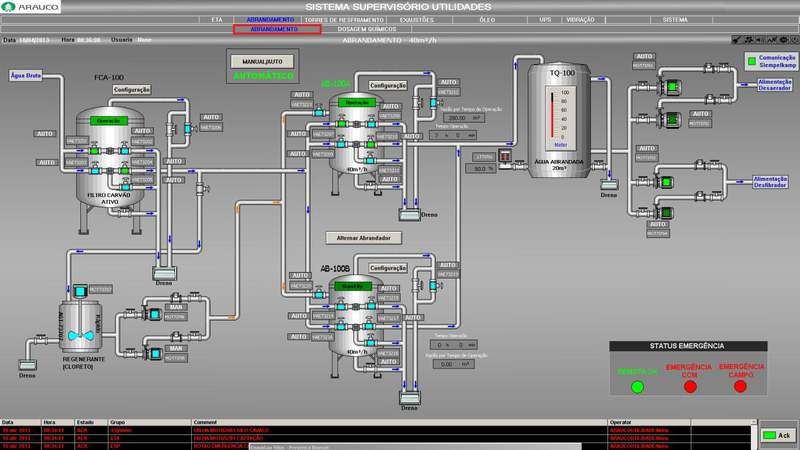Follow the Alimentação Desaerador link
Viewport: 800px width, 450px height.
pyautogui.click(x=774, y=85)
